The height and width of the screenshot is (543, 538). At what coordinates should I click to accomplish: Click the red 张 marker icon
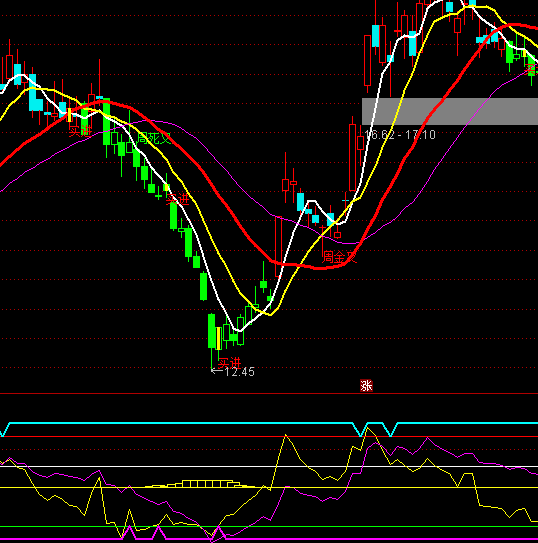366,385
